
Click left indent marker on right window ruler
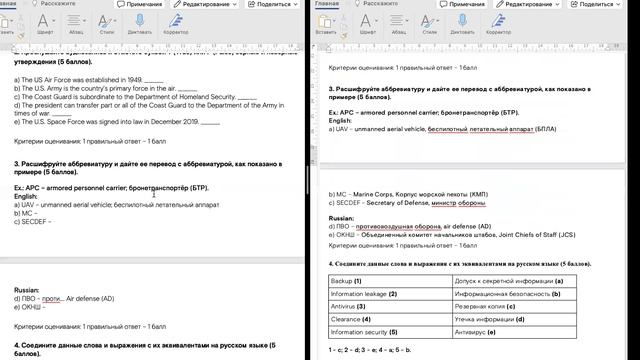(x=329, y=49)
